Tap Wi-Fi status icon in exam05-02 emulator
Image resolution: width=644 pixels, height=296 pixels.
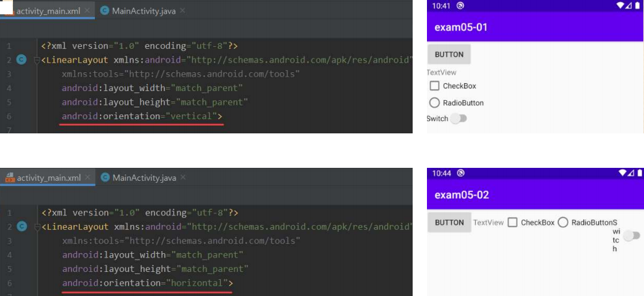[623, 172]
